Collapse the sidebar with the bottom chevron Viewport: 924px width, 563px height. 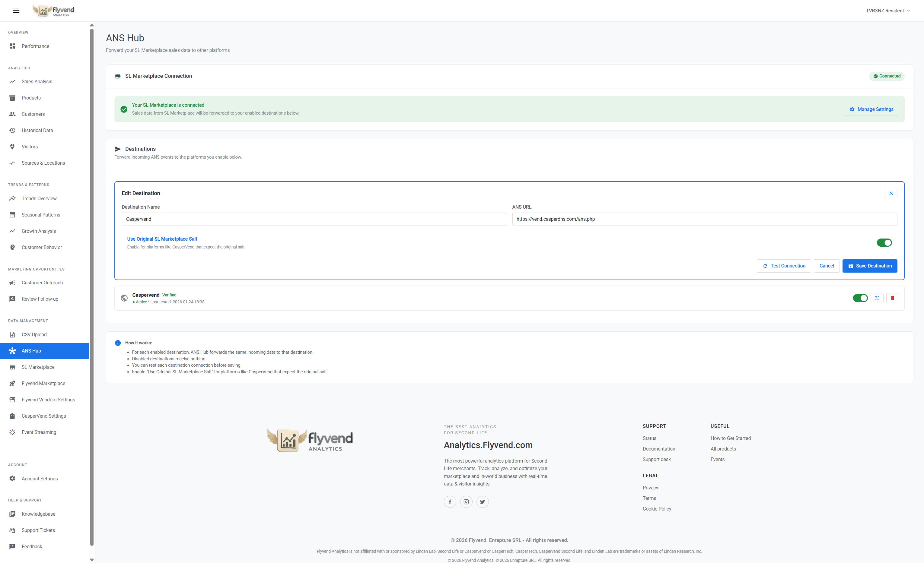coord(91,560)
